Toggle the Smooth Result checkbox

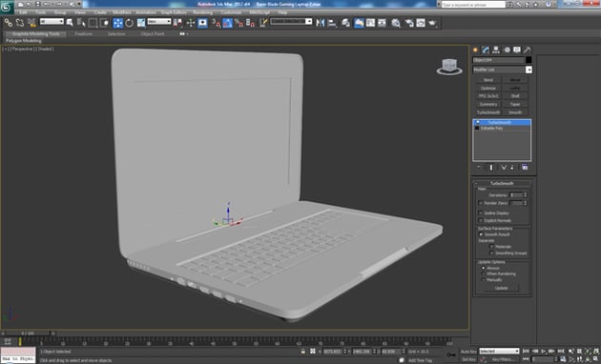click(481, 234)
